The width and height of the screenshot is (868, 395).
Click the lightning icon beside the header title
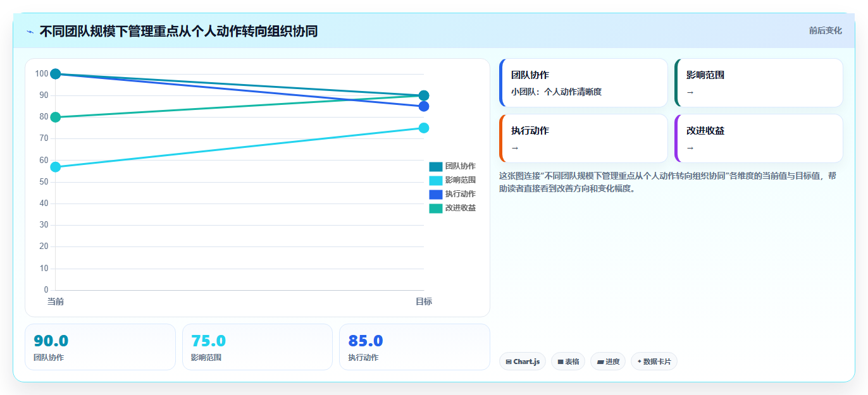point(30,32)
